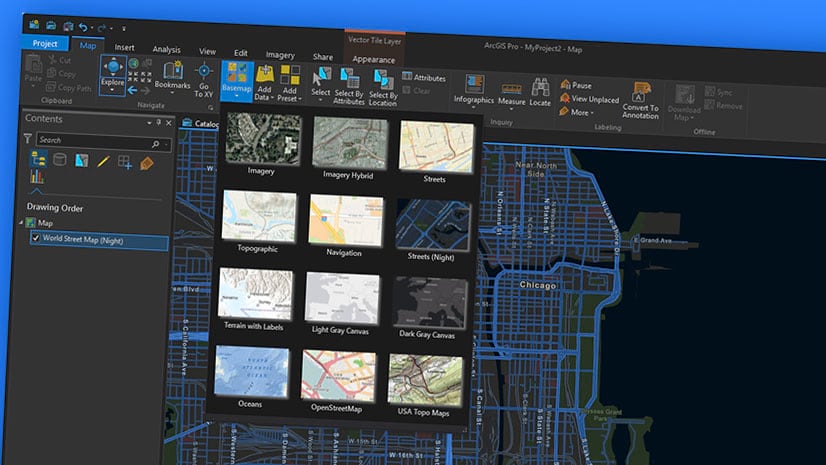Open Navigate group options launcher
826x465 pixels.
point(211,108)
